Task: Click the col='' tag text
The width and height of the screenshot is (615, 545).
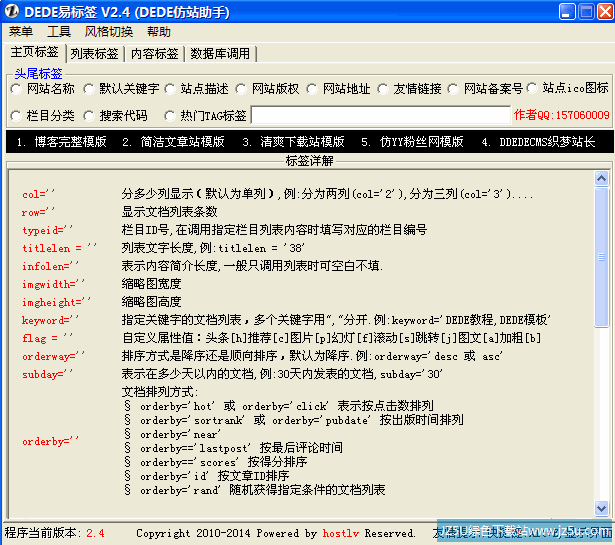Action: pos(38,194)
